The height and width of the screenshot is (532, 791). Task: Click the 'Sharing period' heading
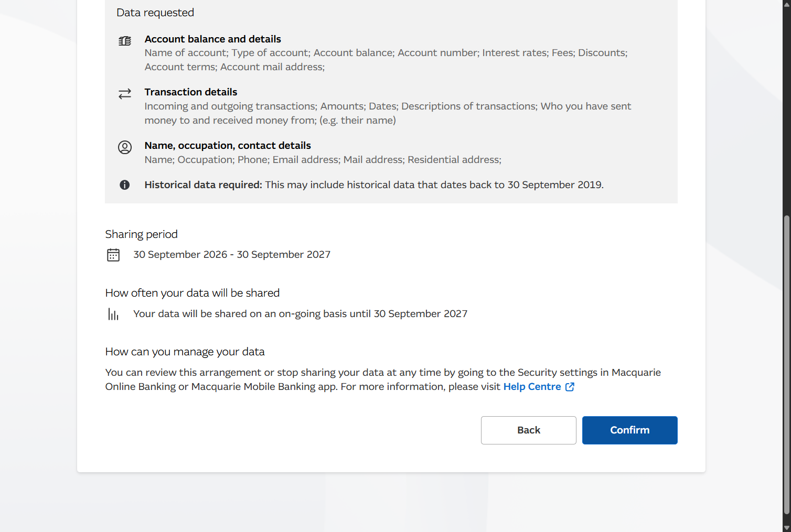click(142, 234)
